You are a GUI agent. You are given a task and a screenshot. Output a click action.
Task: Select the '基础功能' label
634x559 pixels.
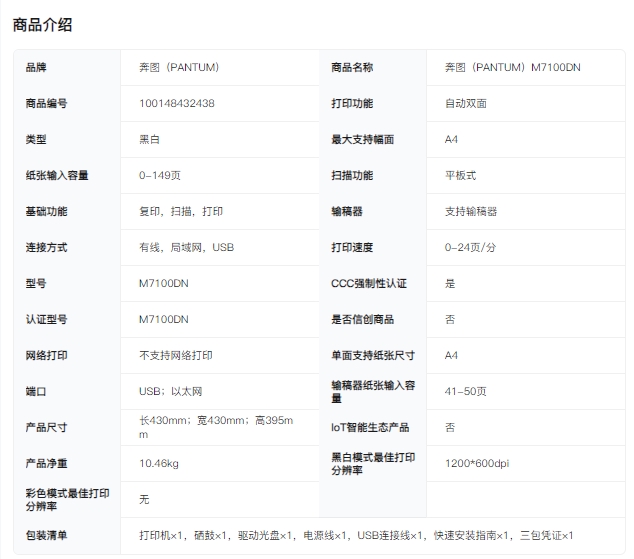pyautogui.click(x=46, y=211)
